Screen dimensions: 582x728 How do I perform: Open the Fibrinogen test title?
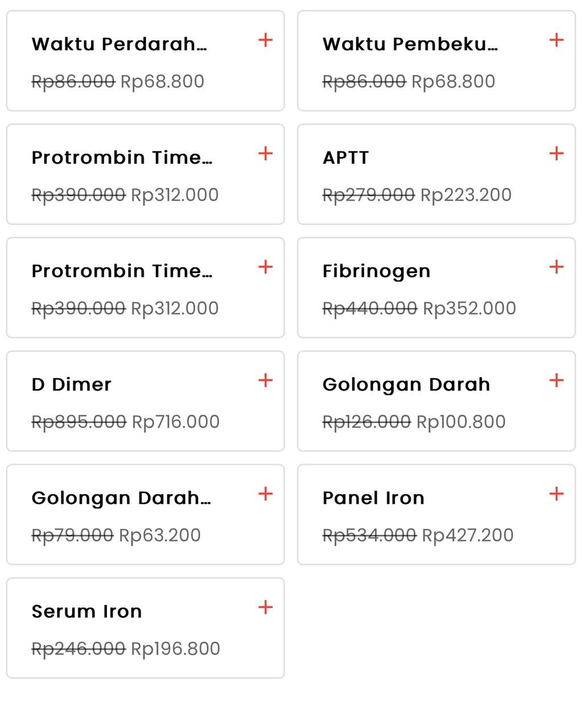click(x=377, y=271)
